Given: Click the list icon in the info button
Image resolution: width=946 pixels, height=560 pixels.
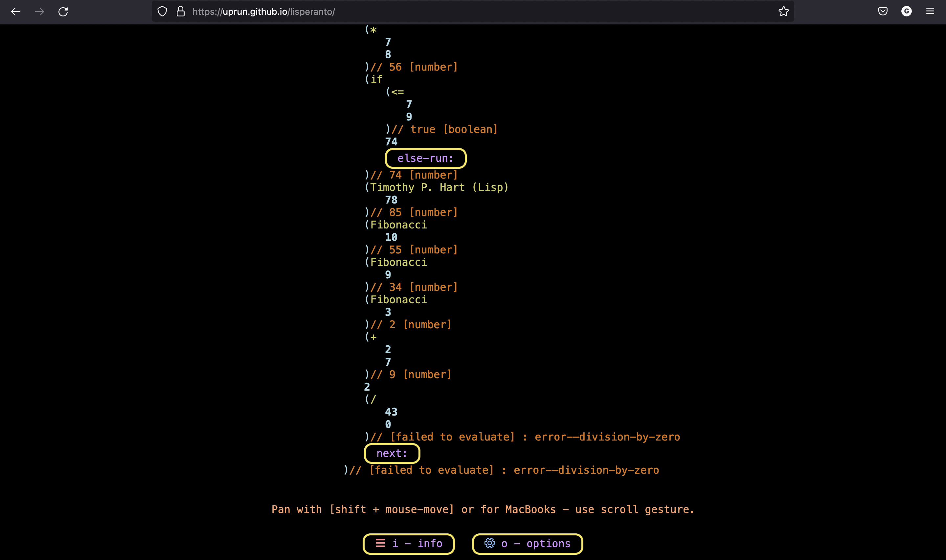Looking at the screenshot, I should 380,543.
